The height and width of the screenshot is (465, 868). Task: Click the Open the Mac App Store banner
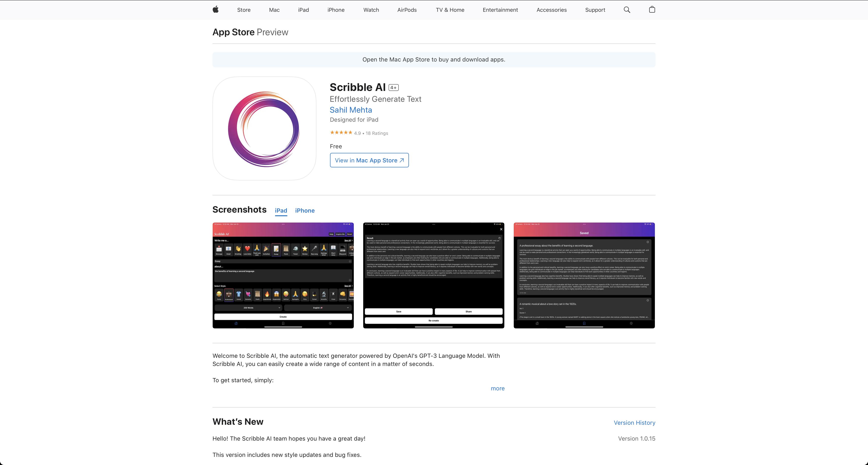click(434, 60)
